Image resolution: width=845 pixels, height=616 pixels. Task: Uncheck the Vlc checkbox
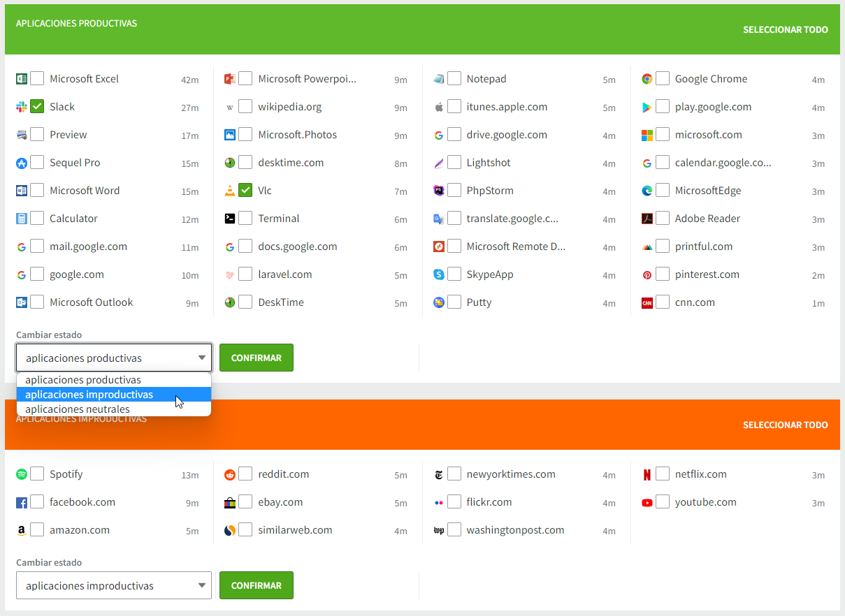click(245, 190)
